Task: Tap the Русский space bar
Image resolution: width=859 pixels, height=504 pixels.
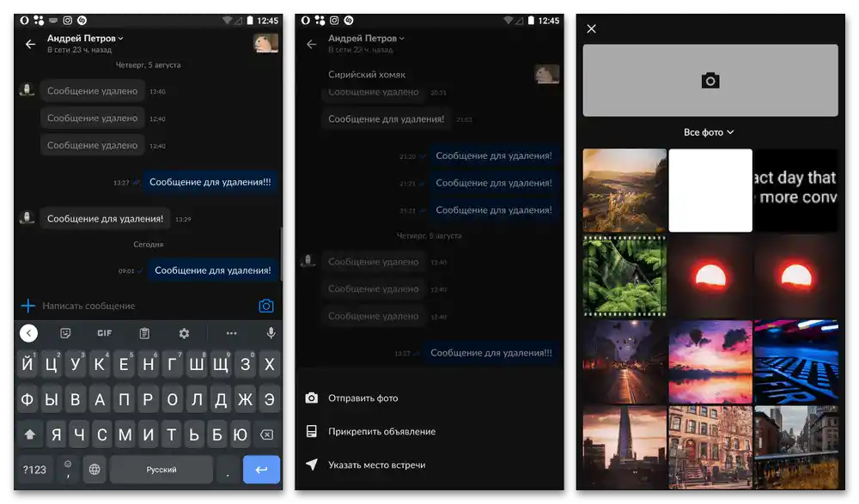Action: [x=161, y=470]
